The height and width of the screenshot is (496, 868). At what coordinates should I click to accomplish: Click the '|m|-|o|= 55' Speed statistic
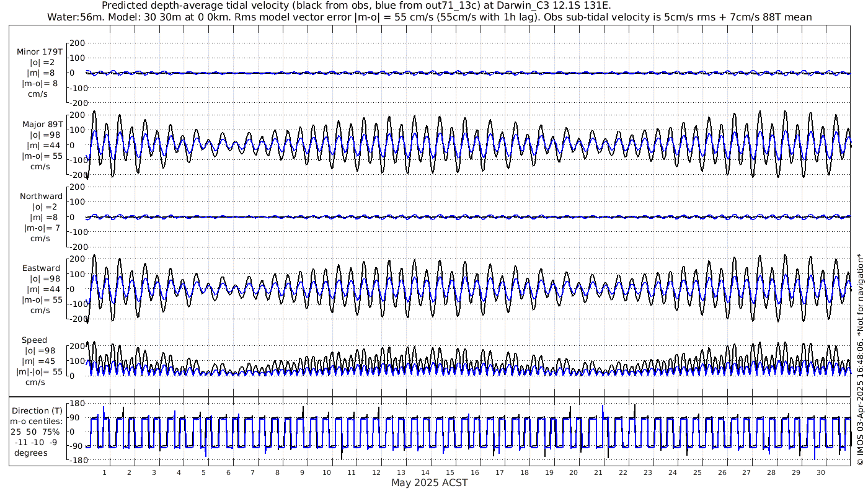pyautogui.click(x=40, y=372)
